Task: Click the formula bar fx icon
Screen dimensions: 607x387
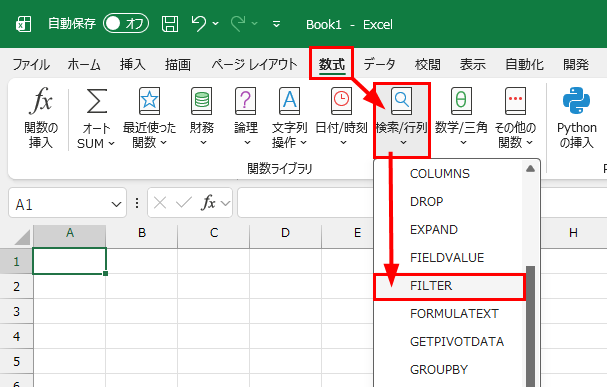Action: [208, 202]
